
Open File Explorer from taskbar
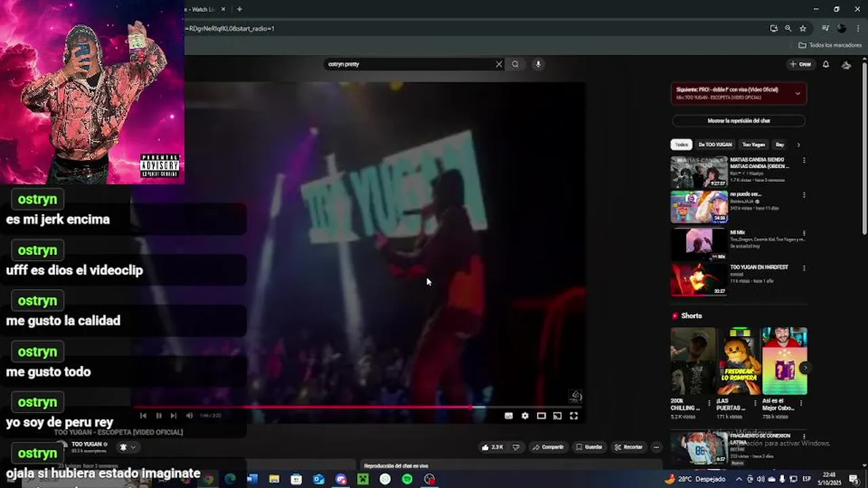pos(274,479)
